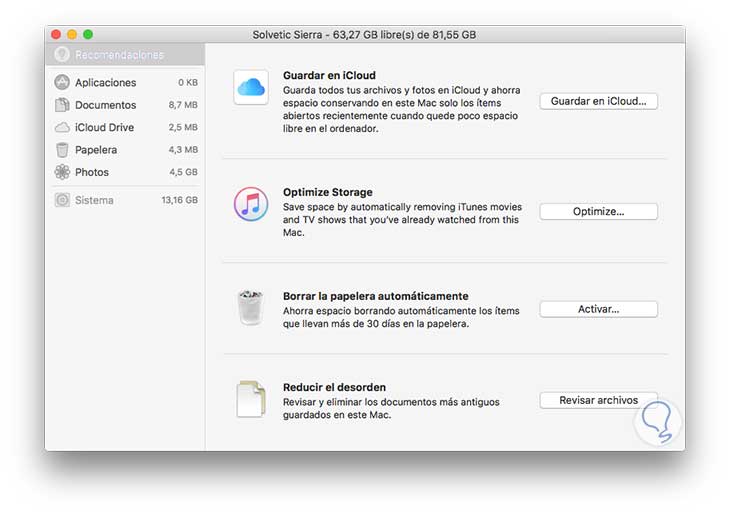Click the iCloud cloud icon

pyautogui.click(x=250, y=89)
